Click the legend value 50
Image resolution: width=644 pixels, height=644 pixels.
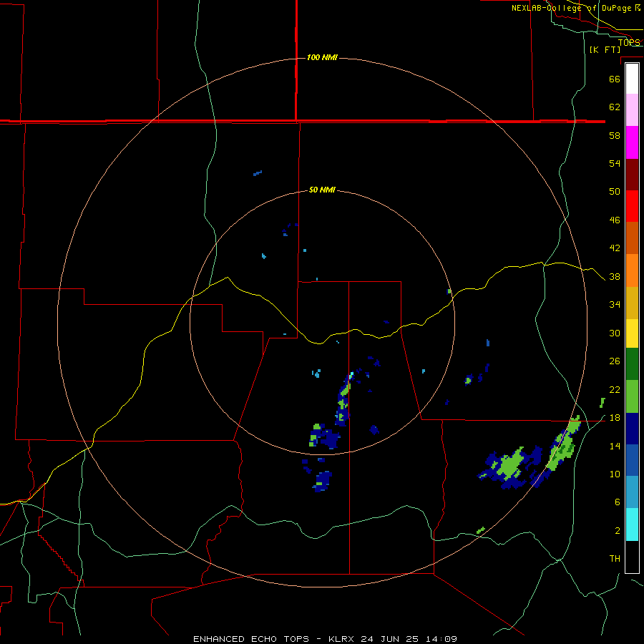[x=615, y=192]
